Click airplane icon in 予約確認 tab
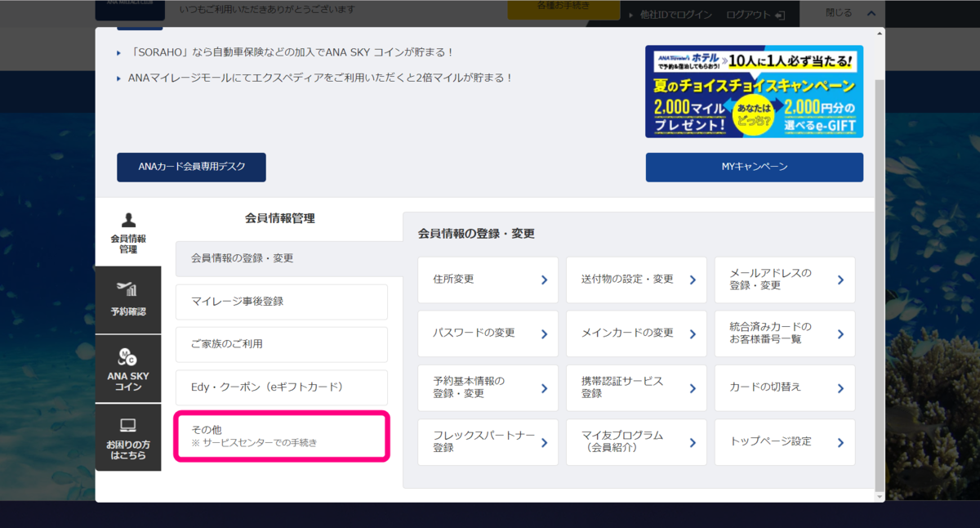Viewport: 980px width, 528px height. click(x=127, y=289)
